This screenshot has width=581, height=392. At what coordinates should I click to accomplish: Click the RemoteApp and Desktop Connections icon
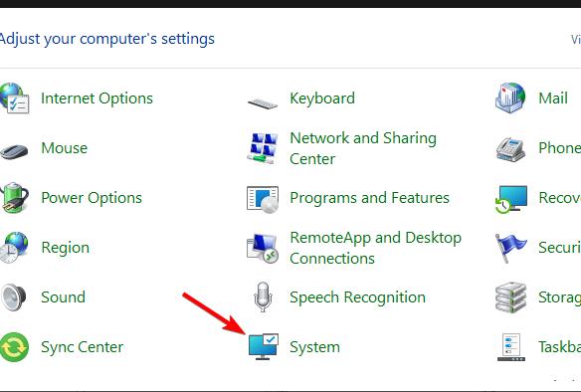[263, 248]
